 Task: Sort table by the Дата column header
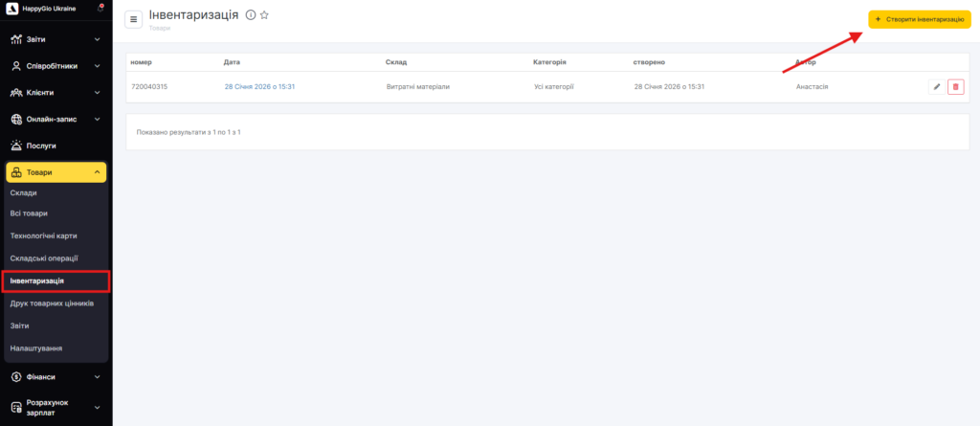click(232, 62)
